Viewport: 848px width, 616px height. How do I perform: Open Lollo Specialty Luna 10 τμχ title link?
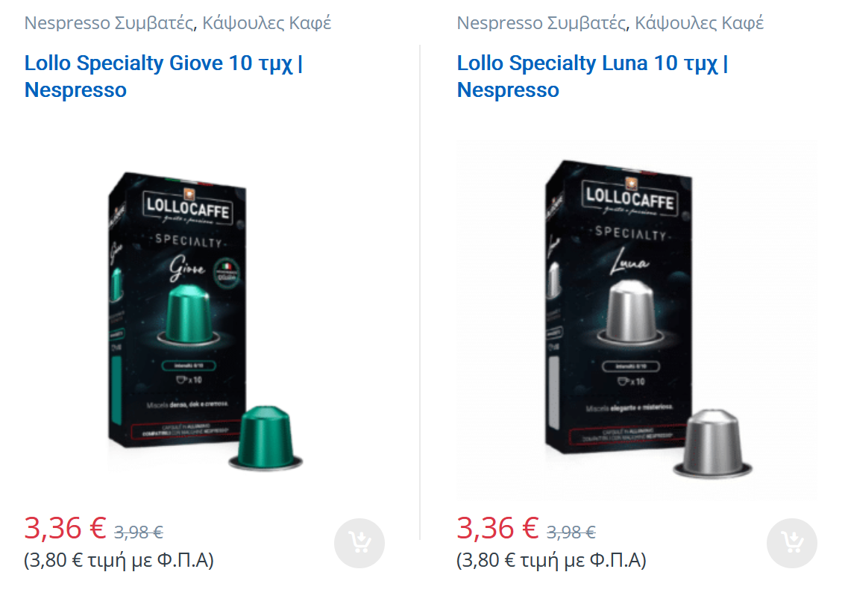click(x=593, y=76)
